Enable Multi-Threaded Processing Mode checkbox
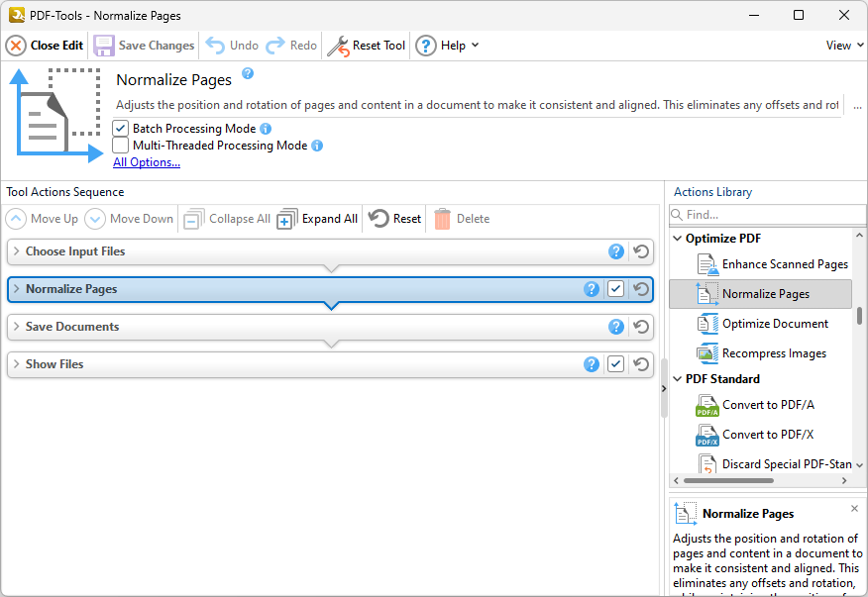The image size is (868, 597). (x=120, y=146)
